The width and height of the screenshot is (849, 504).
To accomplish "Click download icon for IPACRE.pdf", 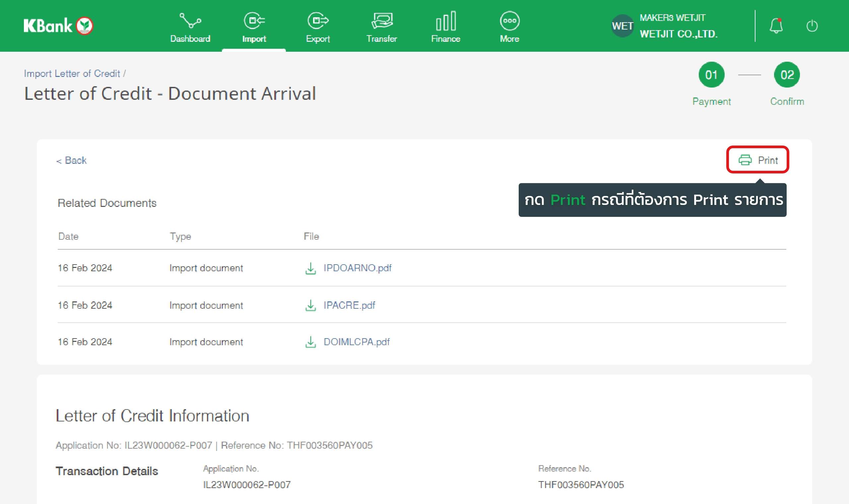I will pyautogui.click(x=310, y=305).
